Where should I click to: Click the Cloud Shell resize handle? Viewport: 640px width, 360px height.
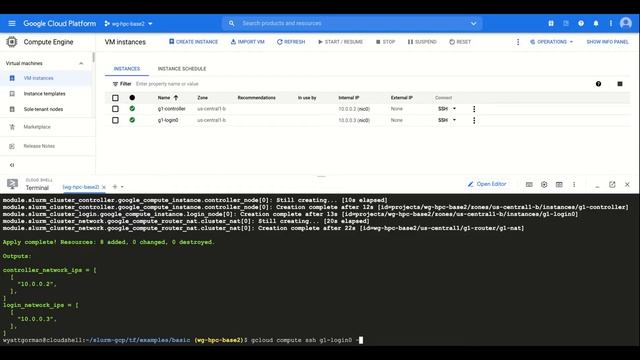[x=321, y=176]
